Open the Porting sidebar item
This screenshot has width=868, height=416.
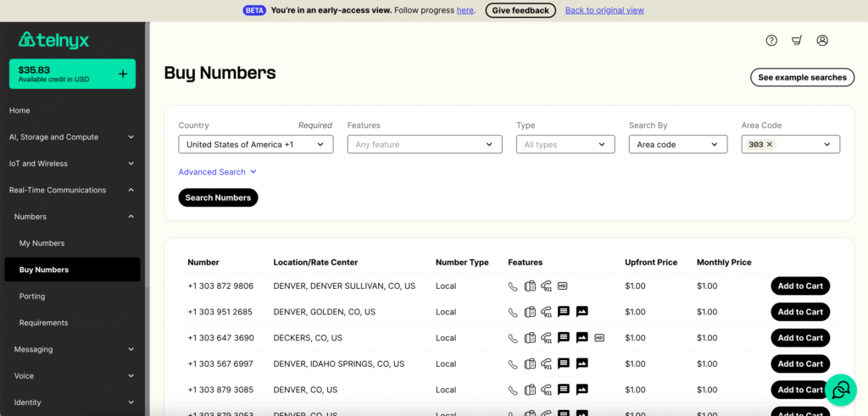pyautogui.click(x=32, y=297)
